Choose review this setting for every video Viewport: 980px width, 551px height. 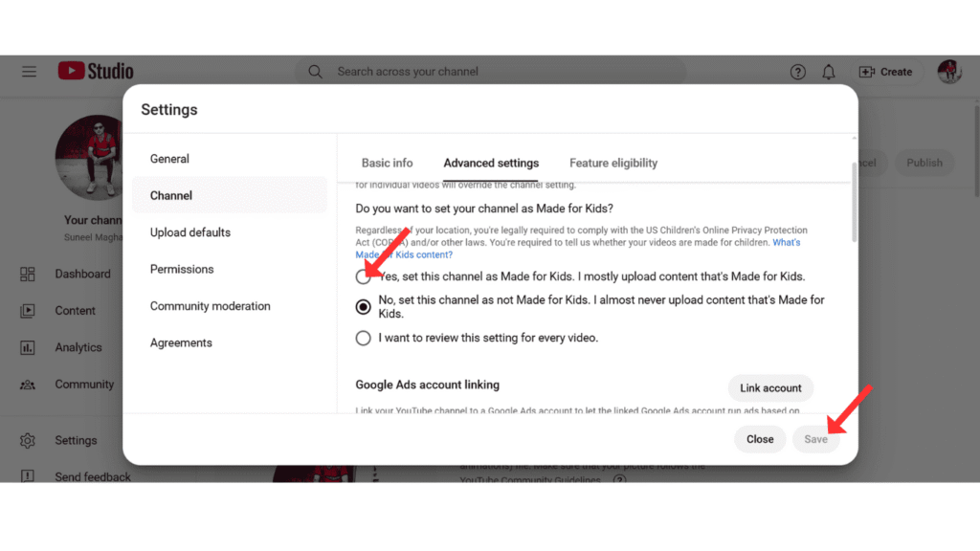click(364, 338)
